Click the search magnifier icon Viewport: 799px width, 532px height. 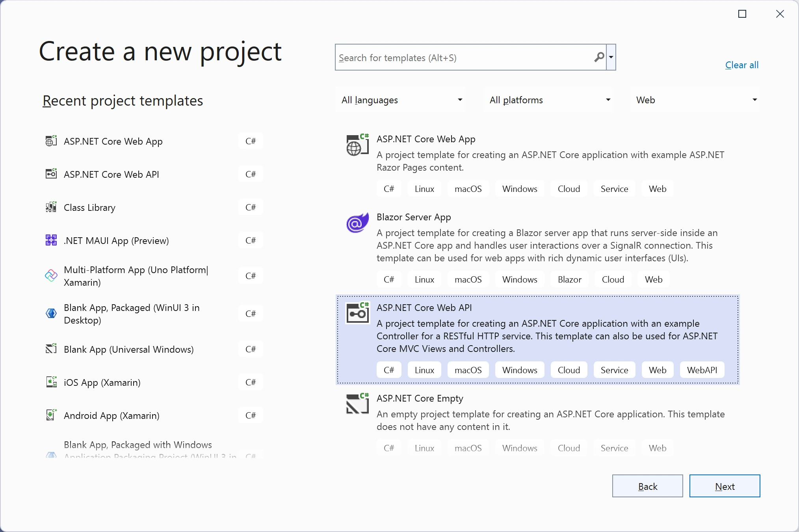tap(599, 57)
